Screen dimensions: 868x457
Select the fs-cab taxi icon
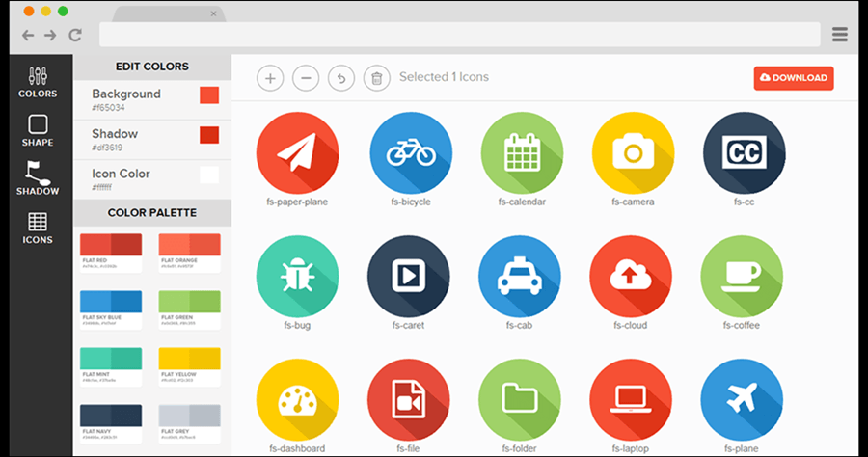click(519, 276)
